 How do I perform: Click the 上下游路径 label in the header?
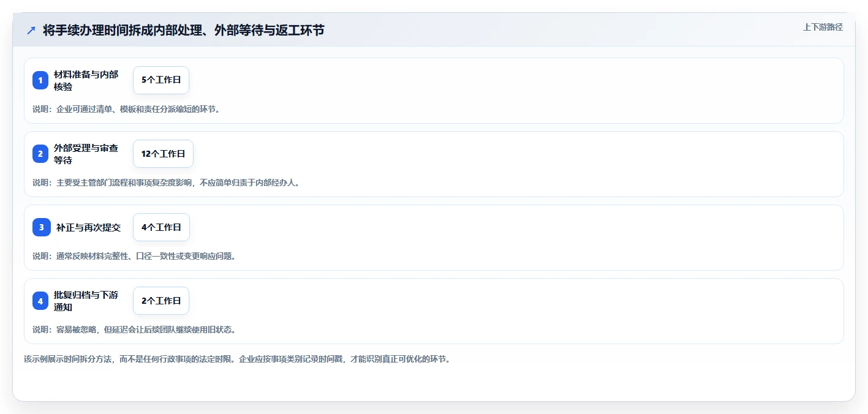coord(823,27)
